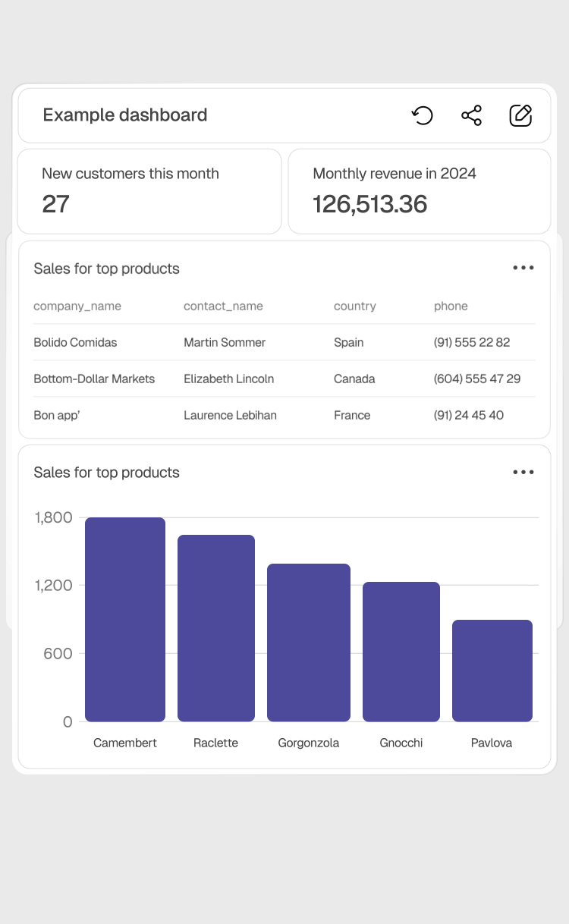Click the refresh dashboard icon

click(x=423, y=115)
